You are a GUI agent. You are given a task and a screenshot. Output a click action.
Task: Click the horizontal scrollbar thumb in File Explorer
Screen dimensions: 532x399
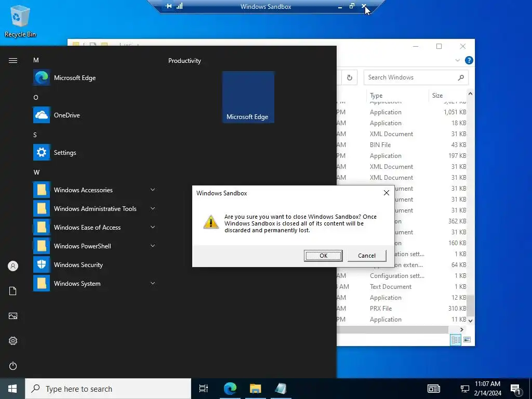coord(393,329)
